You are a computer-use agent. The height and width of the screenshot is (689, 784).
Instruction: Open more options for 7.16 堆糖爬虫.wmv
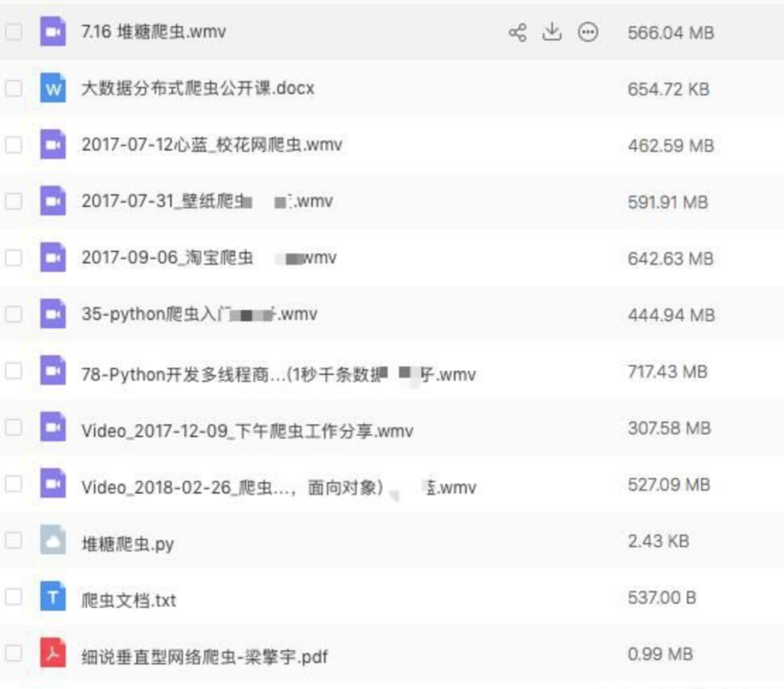(588, 32)
